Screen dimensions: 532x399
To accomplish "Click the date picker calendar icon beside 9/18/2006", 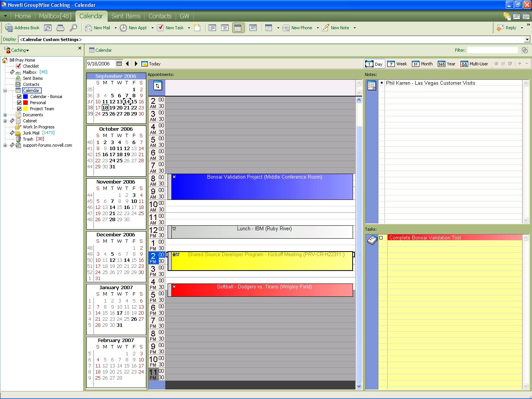I will 119,64.
